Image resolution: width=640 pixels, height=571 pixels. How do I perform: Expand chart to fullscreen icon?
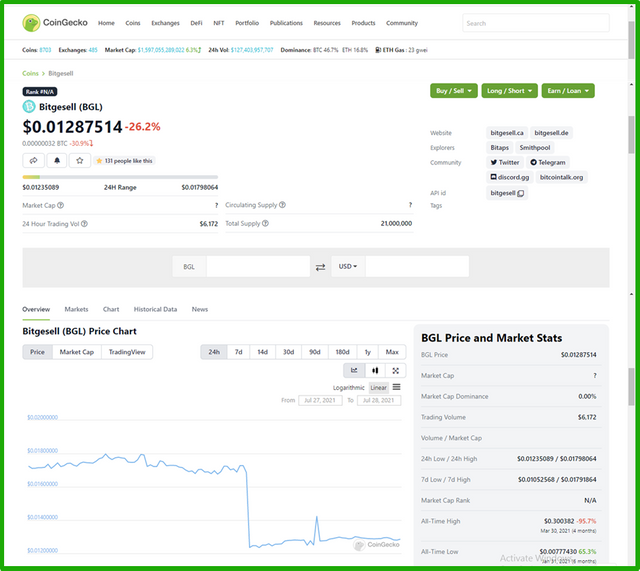tap(396, 371)
